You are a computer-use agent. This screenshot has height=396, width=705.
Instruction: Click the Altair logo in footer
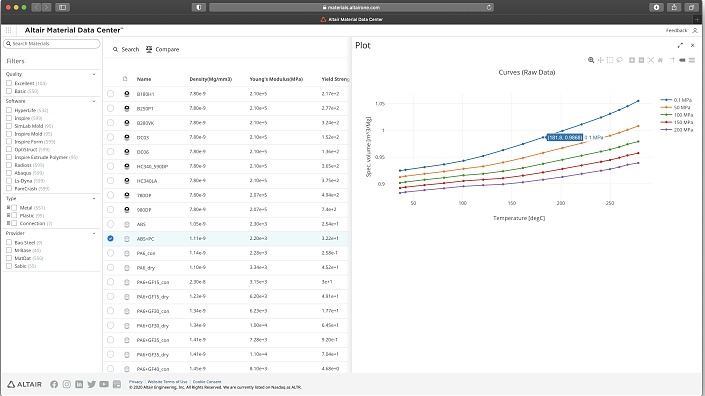pyautogui.click(x=25, y=384)
